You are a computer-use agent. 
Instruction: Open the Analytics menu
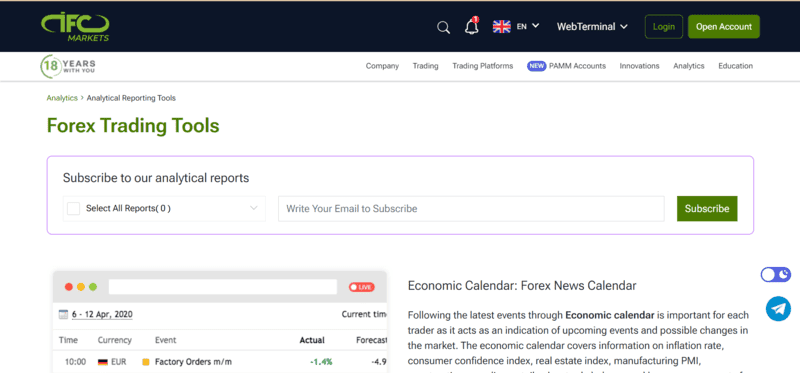(x=689, y=66)
